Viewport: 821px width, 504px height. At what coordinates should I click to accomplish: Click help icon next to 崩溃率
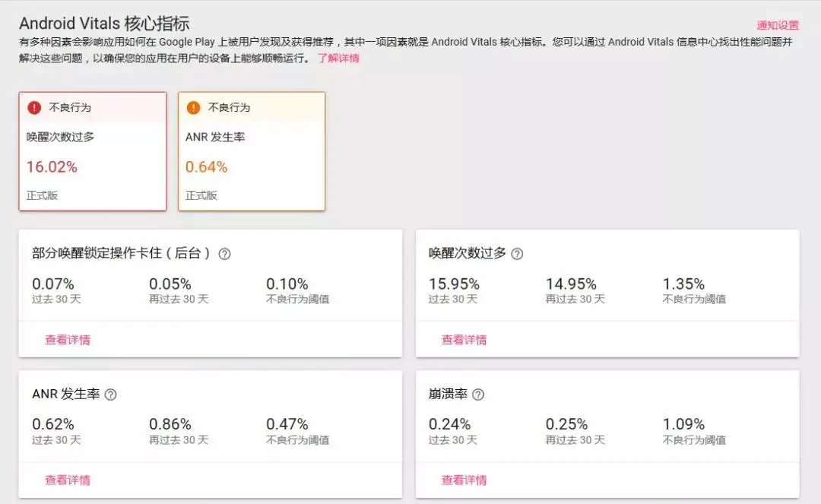(478, 395)
